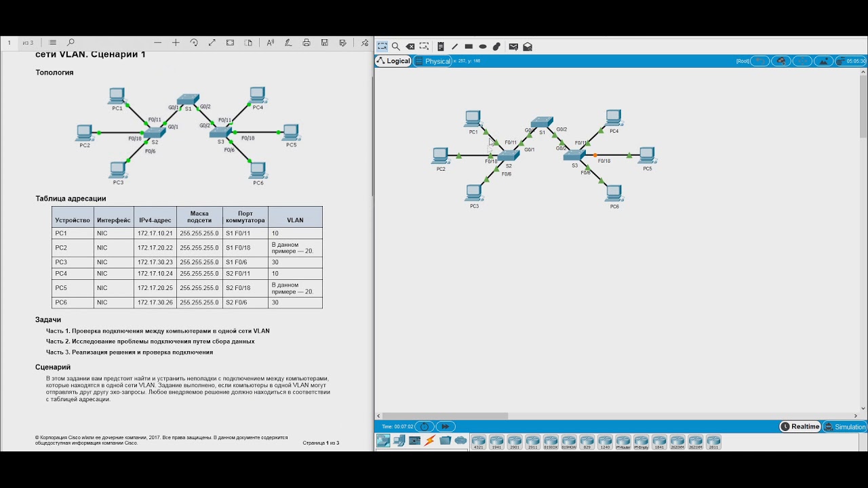Select Connections lightning bolt category
This screenshot has height=488, width=868.
pyautogui.click(x=430, y=441)
